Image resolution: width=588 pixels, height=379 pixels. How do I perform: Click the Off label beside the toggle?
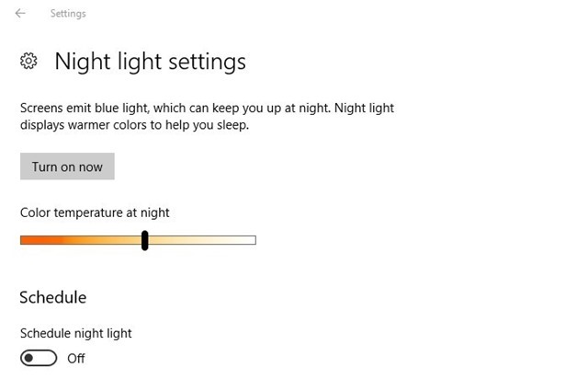76,359
